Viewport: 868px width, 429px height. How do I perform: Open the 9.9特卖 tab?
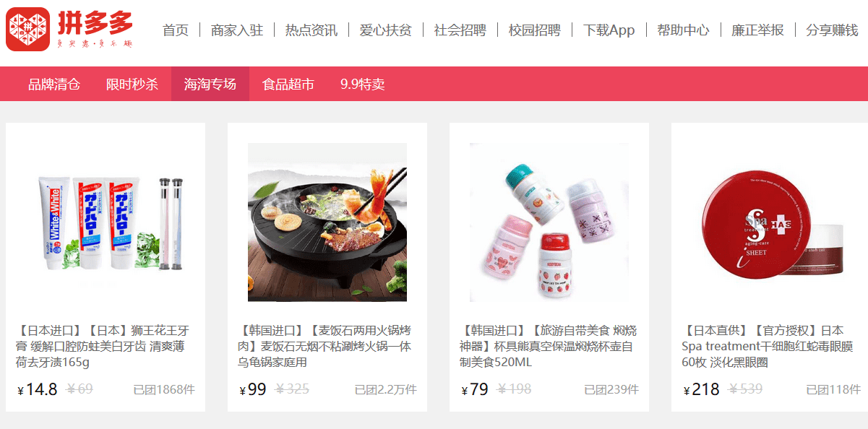click(x=363, y=84)
